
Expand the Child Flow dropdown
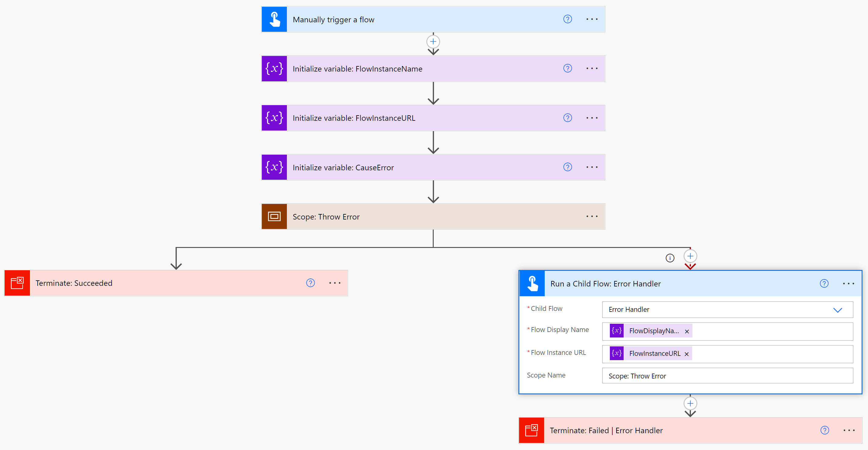coord(837,310)
